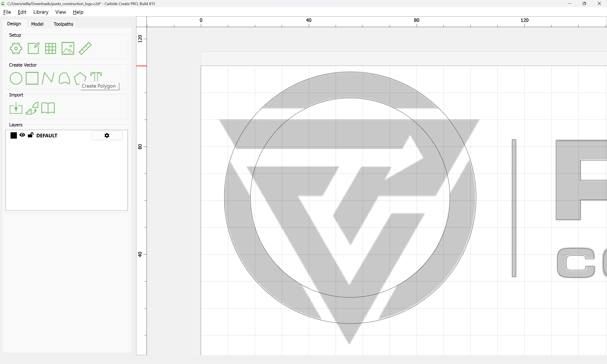Click the Trace Image icon
This screenshot has width=607, height=364.
[x=32, y=108]
